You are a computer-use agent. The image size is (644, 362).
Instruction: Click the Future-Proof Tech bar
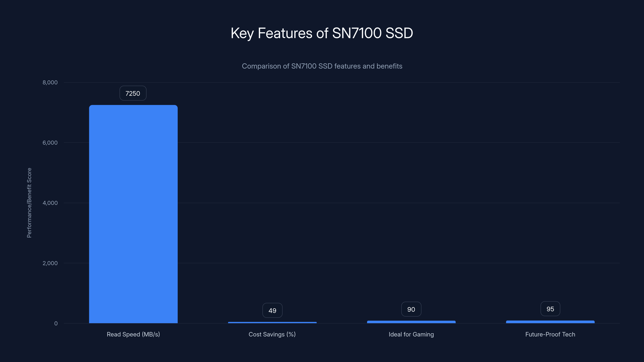(550, 322)
